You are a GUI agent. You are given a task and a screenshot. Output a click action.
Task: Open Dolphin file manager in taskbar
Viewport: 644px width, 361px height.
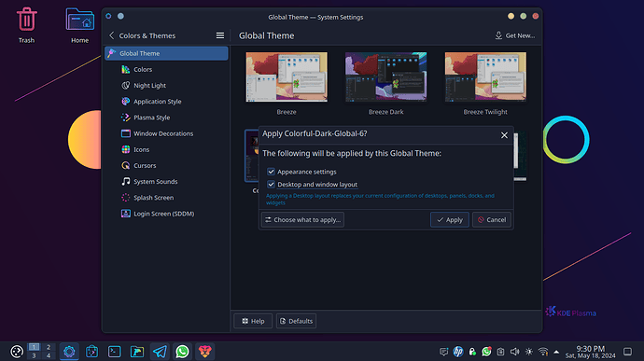coord(137,352)
